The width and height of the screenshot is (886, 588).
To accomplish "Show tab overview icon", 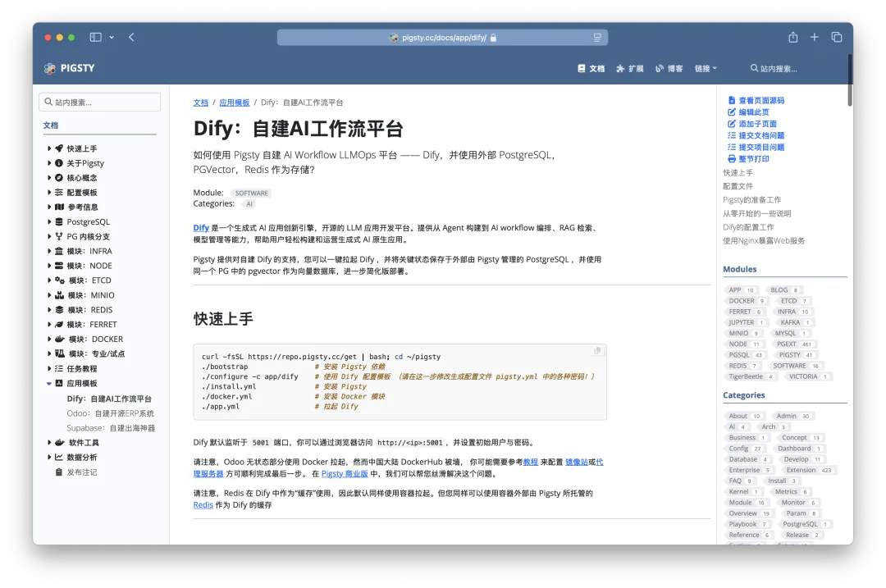I will [836, 37].
